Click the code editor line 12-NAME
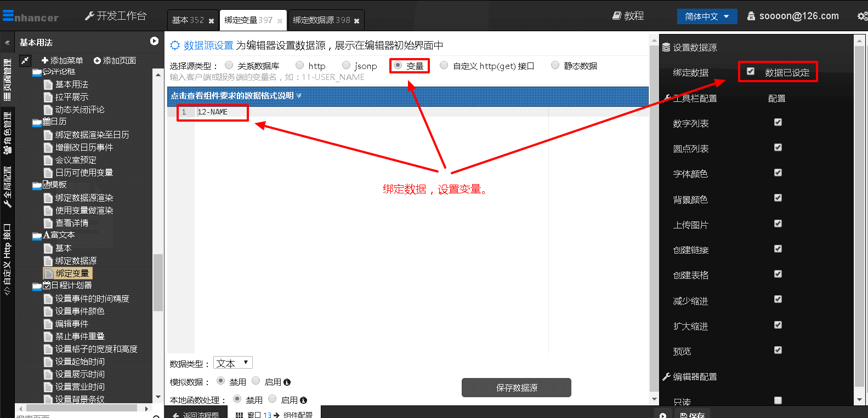 point(212,112)
